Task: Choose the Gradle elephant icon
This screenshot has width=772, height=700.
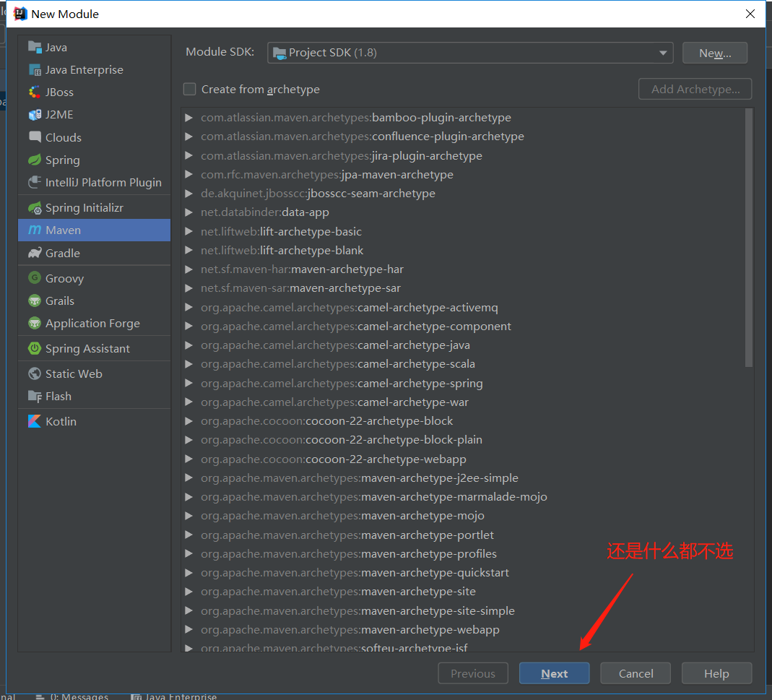Action: [x=35, y=253]
